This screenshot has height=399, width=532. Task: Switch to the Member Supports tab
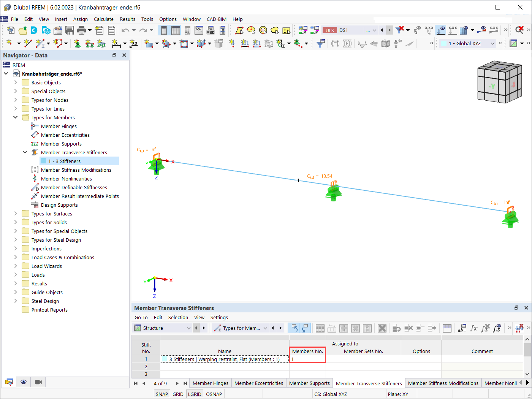(x=309, y=383)
